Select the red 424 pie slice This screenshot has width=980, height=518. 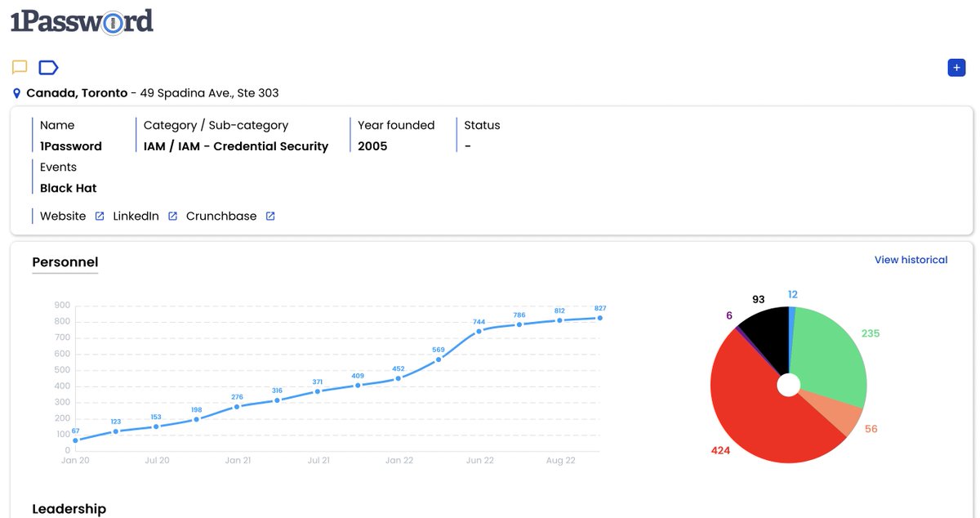755,409
